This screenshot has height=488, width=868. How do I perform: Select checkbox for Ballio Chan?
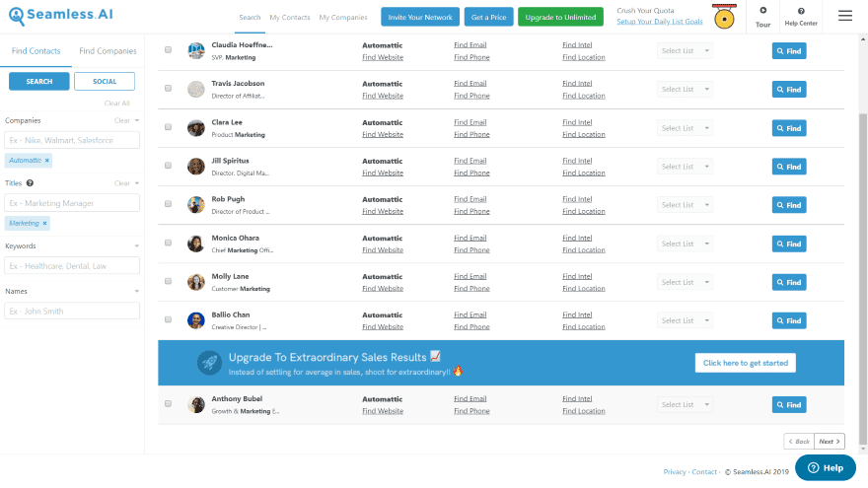click(168, 319)
